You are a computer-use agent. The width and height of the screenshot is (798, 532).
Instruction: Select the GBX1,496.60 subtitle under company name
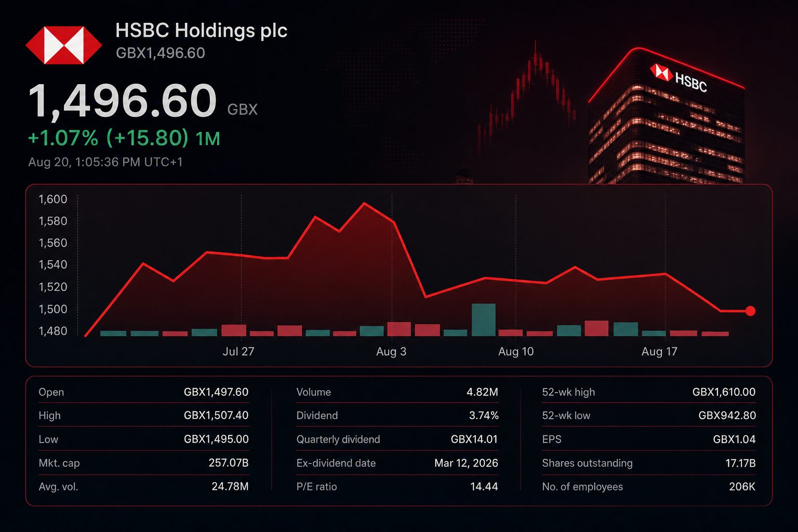point(161,53)
